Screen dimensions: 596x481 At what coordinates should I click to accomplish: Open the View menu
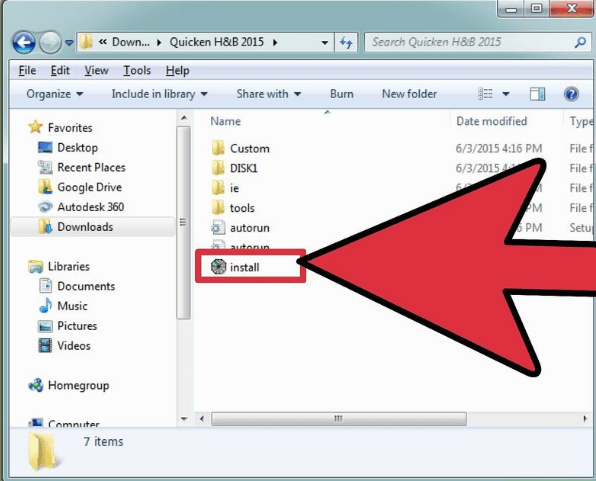[96, 70]
